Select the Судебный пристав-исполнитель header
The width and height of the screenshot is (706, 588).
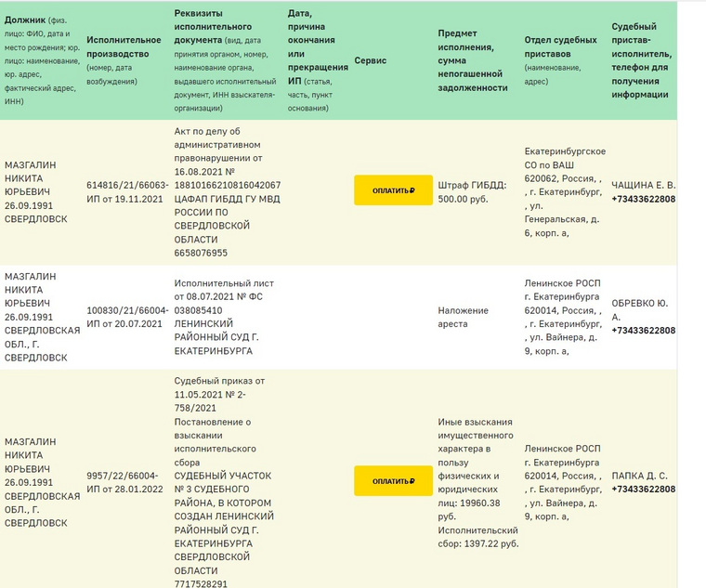tap(642, 60)
